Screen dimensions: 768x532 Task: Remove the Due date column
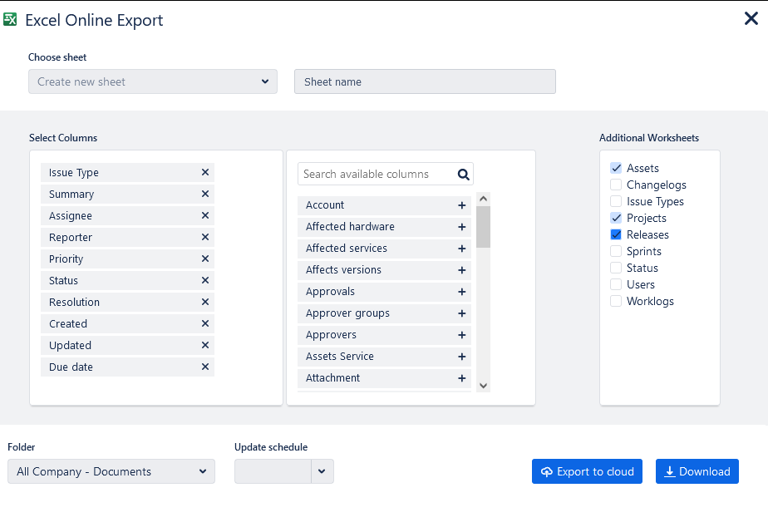click(x=204, y=367)
